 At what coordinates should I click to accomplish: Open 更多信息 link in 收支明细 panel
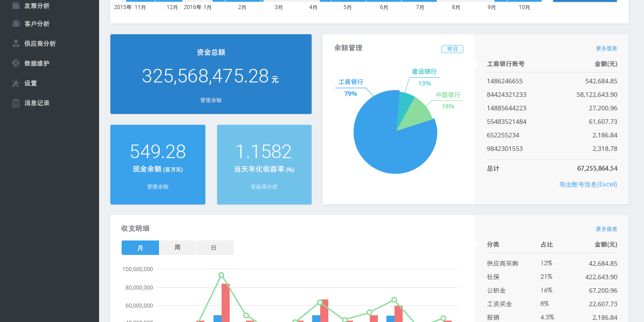606,229
